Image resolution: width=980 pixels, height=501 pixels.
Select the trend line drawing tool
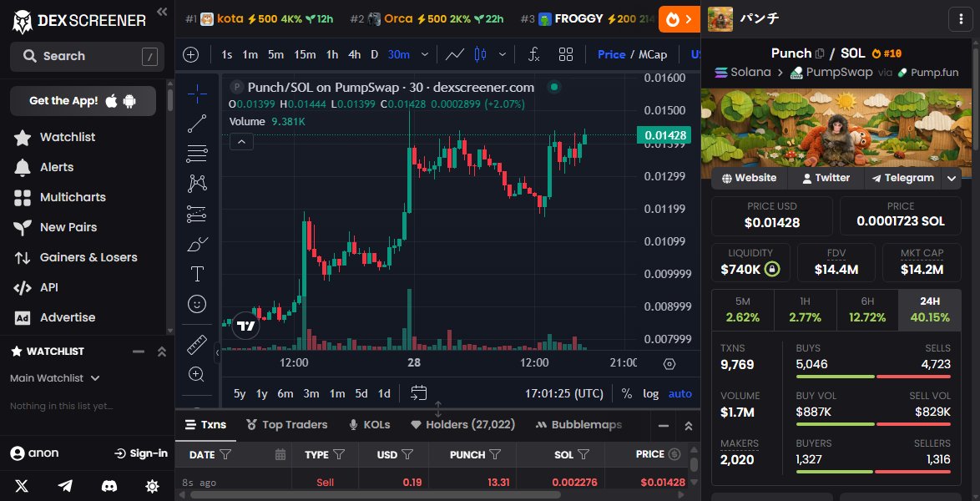[x=197, y=124]
